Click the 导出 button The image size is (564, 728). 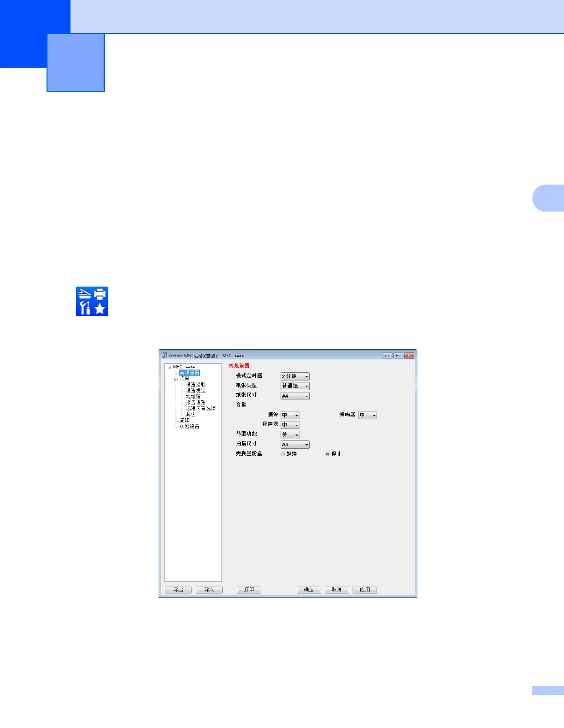click(178, 590)
